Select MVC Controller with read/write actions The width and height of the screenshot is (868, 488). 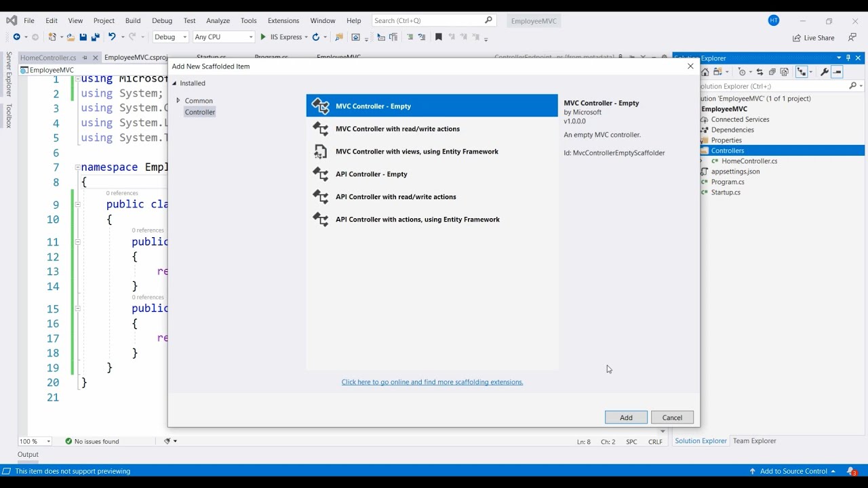click(x=432, y=129)
